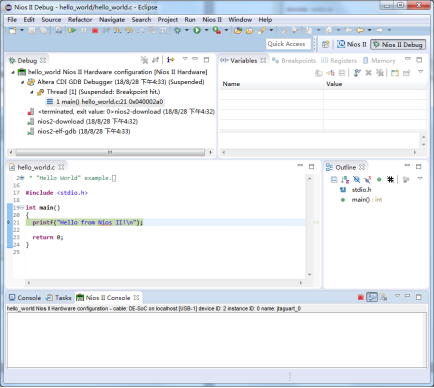The width and height of the screenshot is (434, 388).
Task: Open the Nios II menu
Action: tap(212, 20)
